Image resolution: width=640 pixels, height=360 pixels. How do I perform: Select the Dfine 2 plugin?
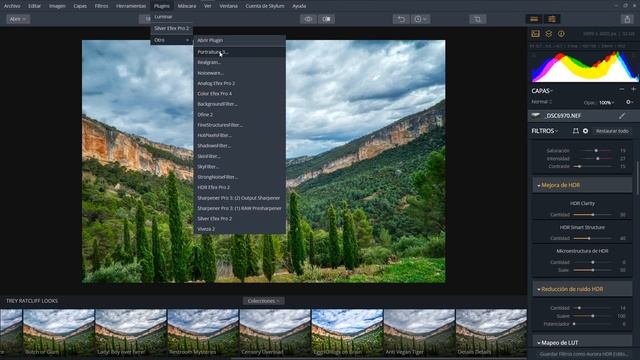pyautogui.click(x=240, y=115)
